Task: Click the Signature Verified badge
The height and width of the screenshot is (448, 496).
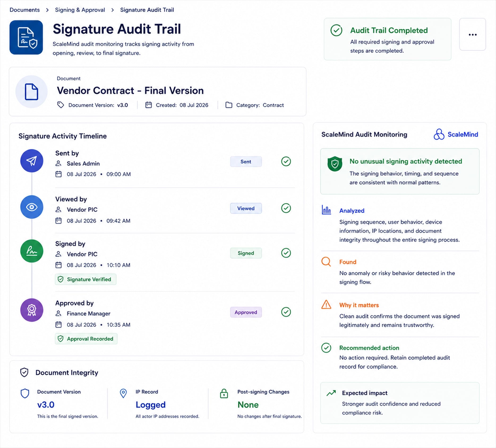Action: point(86,279)
